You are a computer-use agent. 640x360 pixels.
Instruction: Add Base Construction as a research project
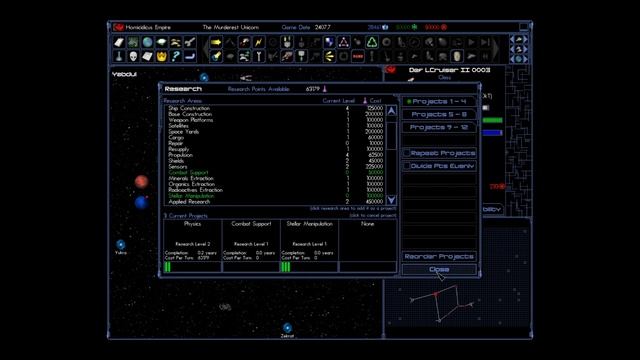276,114
